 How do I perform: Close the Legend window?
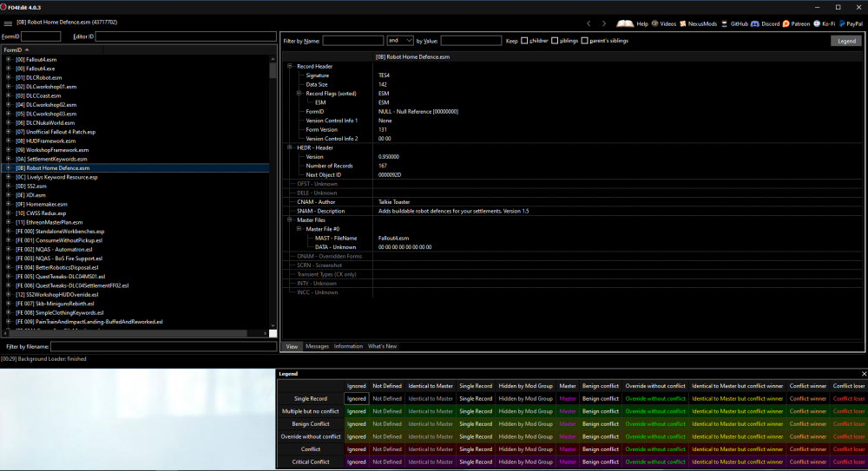click(x=864, y=374)
